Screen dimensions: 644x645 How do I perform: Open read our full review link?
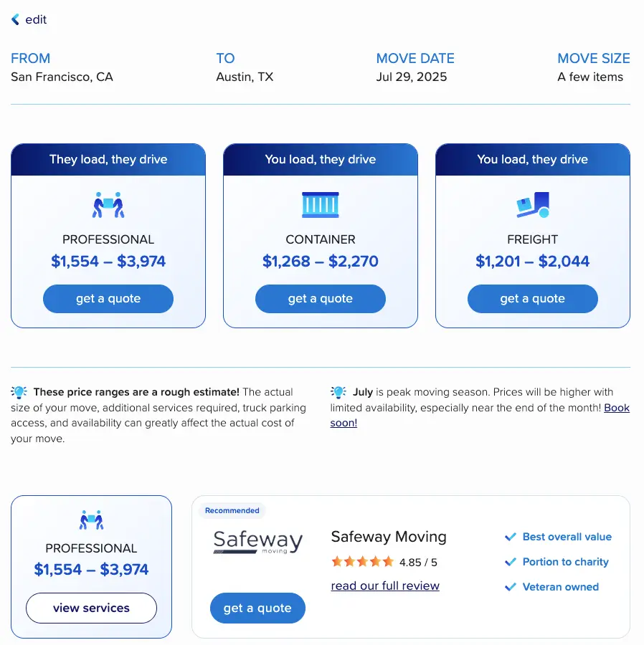[385, 586]
